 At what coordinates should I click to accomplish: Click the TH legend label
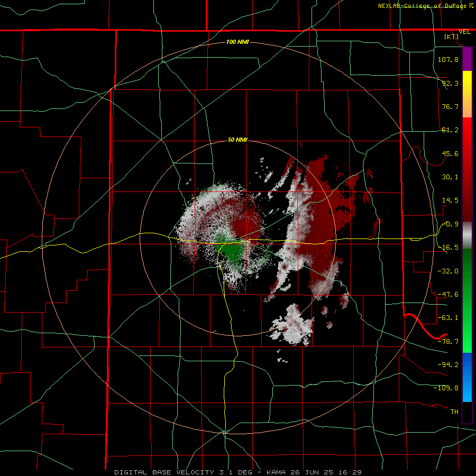pyautogui.click(x=454, y=411)
